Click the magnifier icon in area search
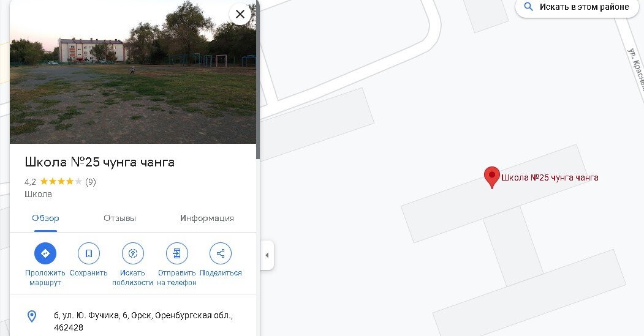 [529, 7]
